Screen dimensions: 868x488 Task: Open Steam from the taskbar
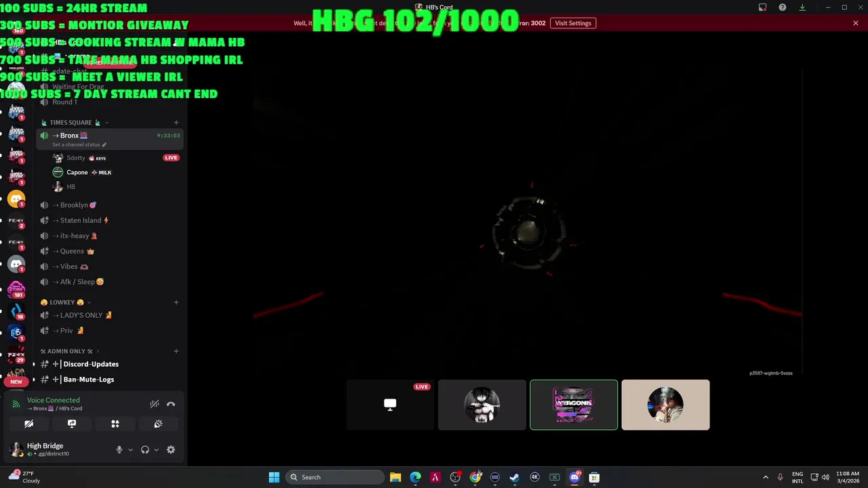[x=514, y=477]
